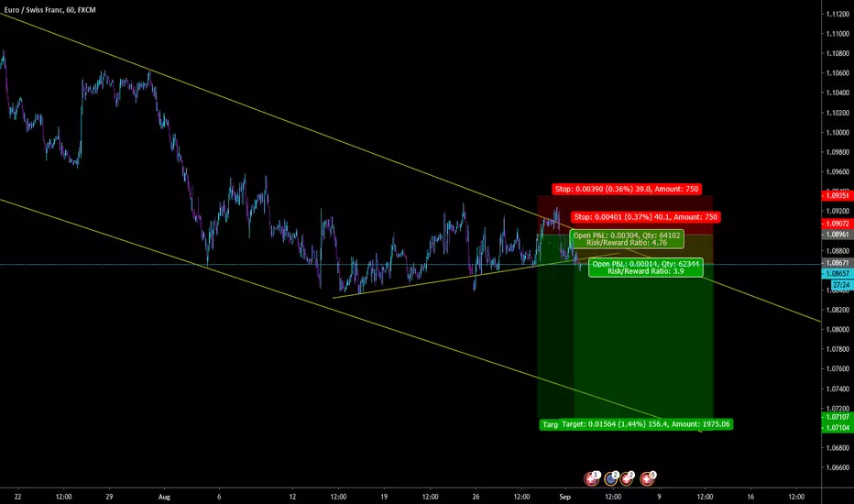Select the Stop 0.00401 (0.37%) label
Viewport: 854px width, 504px height.
(645, 217)
